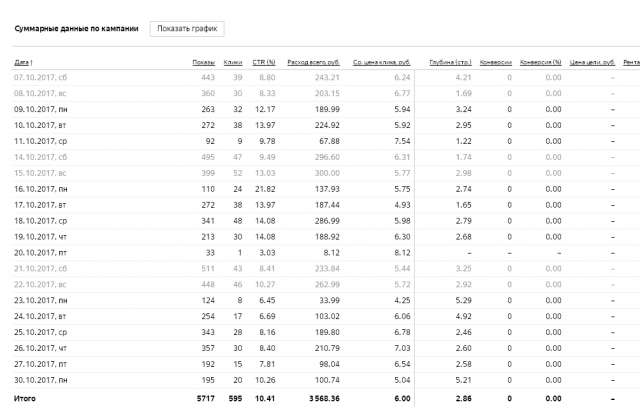Sort by Конверсия (%) column header
The image size is (640, 407).
[x=540, y=62]
